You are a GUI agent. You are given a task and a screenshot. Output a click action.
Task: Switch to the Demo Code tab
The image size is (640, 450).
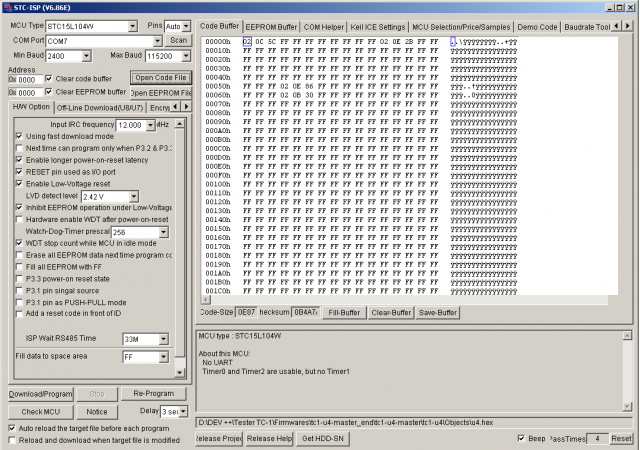pos(537,27)
